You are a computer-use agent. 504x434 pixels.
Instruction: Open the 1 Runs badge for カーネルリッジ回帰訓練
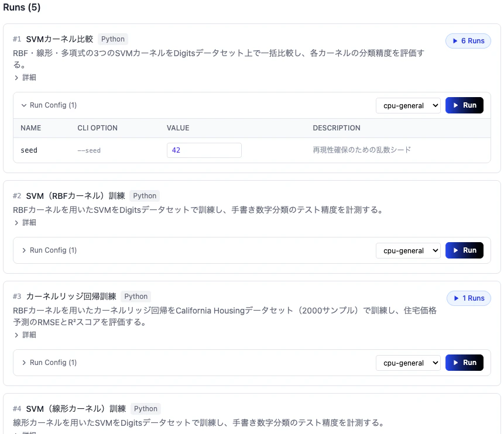469,298
